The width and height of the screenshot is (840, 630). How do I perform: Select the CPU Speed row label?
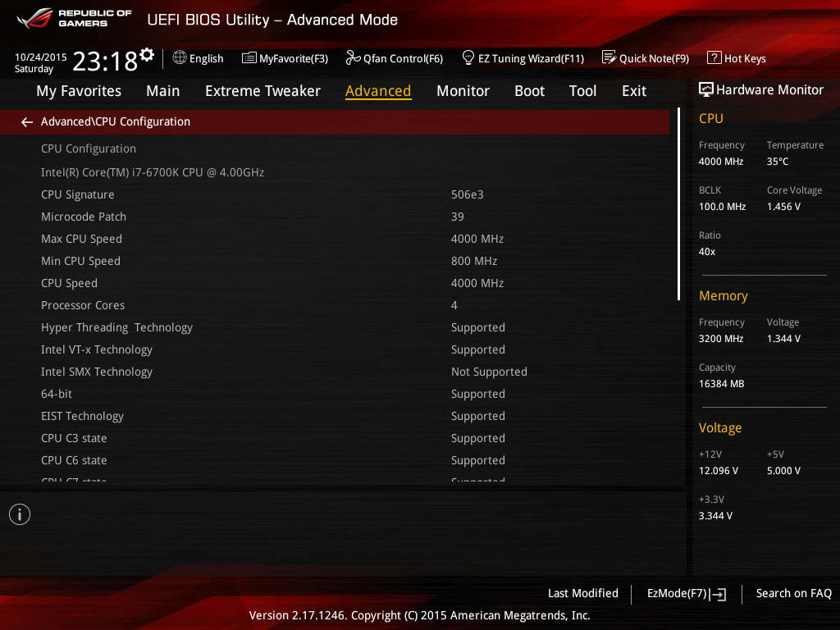pos(69,283)
